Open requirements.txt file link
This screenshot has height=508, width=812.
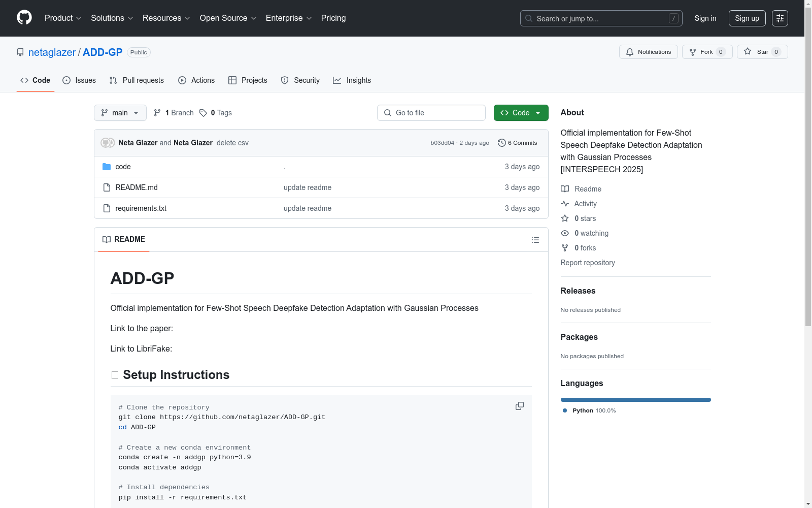[141, 208]
